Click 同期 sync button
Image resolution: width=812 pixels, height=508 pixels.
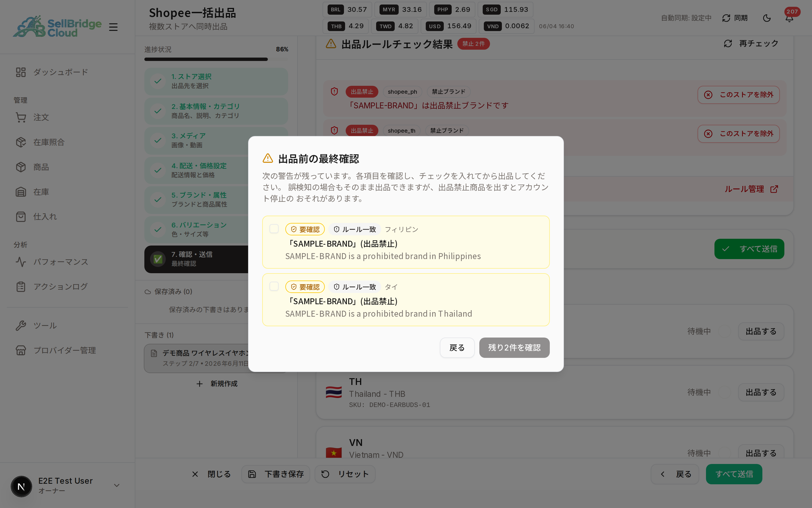coord(735,18)
